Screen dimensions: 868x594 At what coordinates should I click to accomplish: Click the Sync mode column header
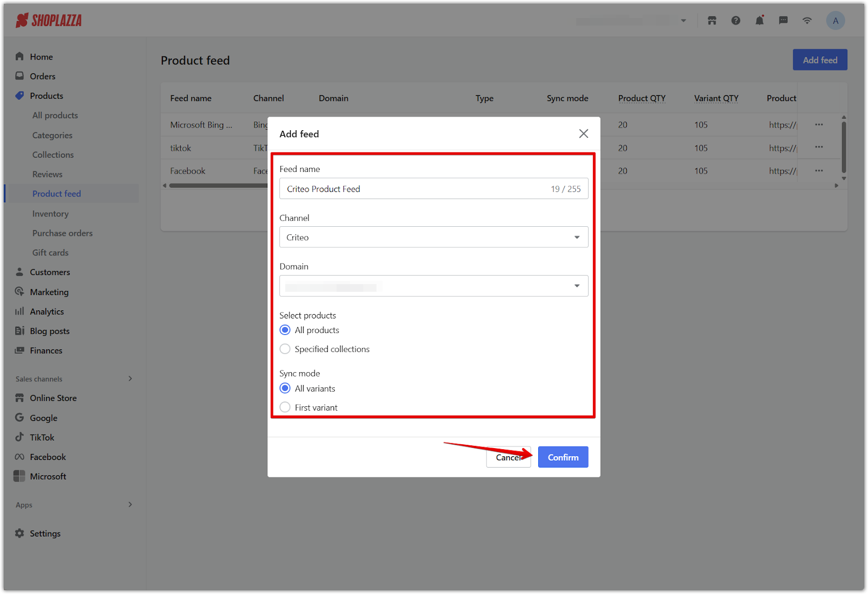coord(567,98)
